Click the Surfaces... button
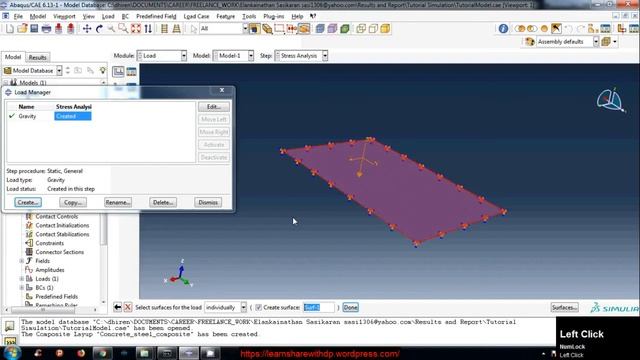 [x=564, y=307]
